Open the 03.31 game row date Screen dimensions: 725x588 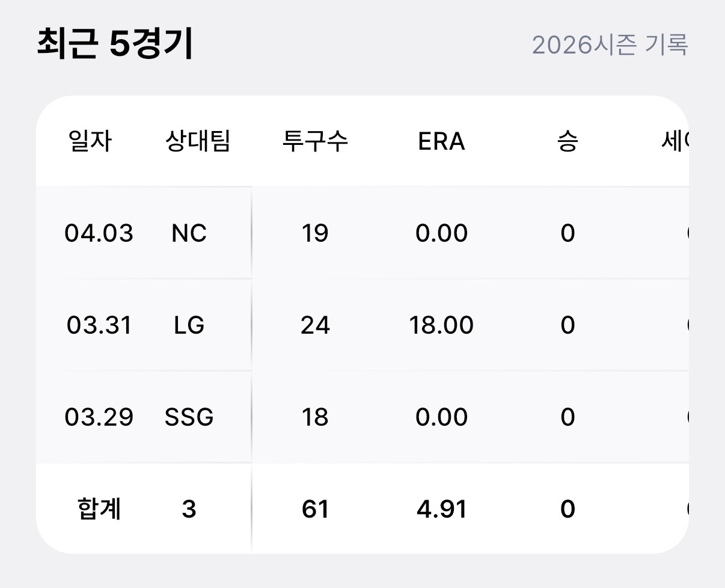pos(99,325)
